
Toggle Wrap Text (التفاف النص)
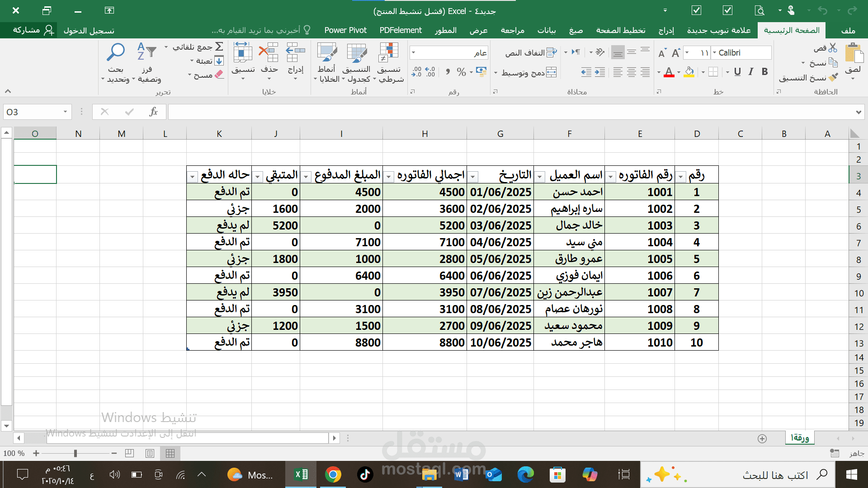(x=531, y=53)
